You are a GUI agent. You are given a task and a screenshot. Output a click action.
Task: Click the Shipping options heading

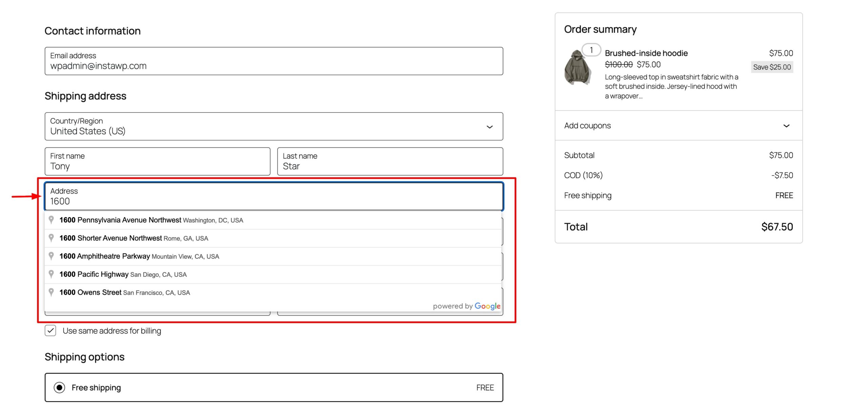[x=84, y=357]
